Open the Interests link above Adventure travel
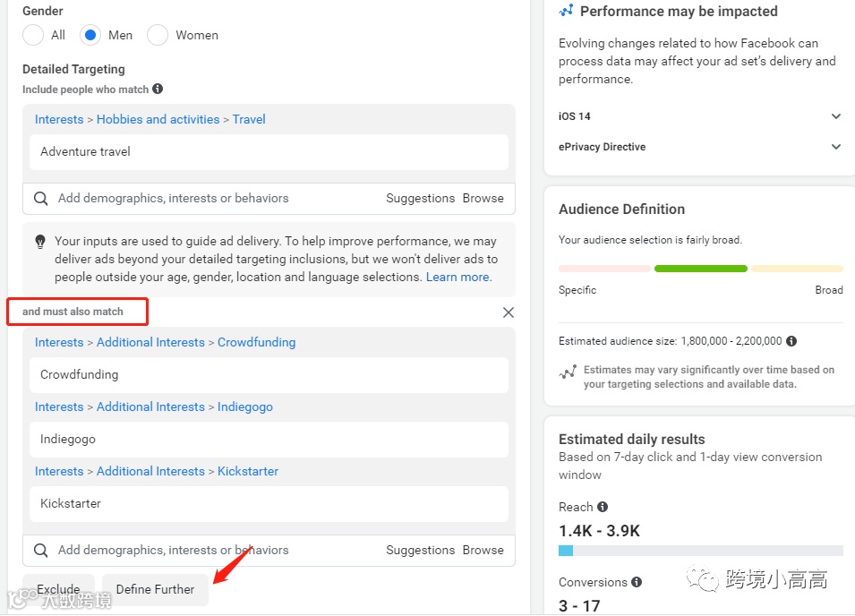The height and width of the screenshot is (616, 855). pos(59,119)
